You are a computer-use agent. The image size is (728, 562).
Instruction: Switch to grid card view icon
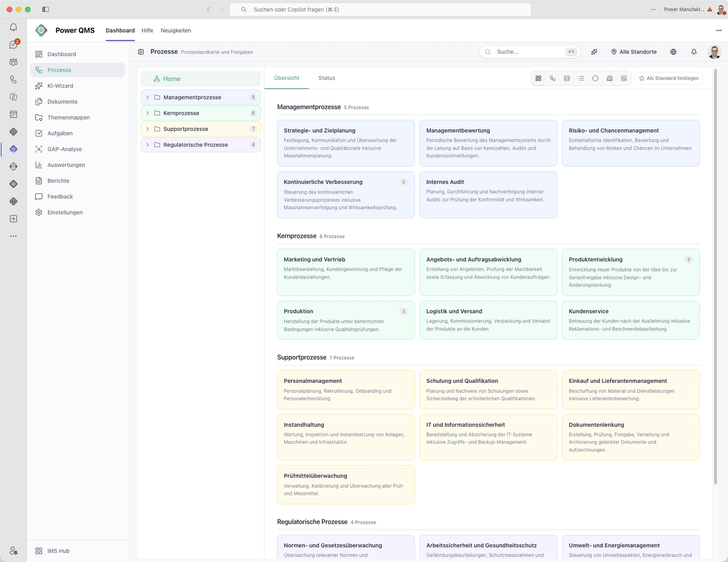[538, 78]
